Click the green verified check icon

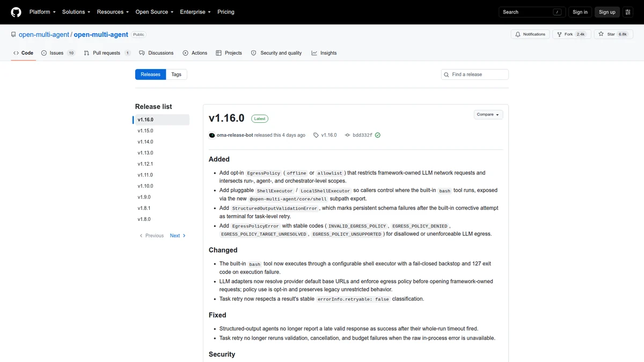(378, 135)
